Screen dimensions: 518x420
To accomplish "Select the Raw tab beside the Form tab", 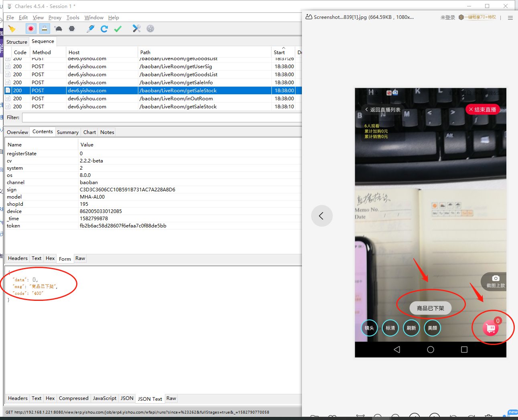I will coord(80,258).
